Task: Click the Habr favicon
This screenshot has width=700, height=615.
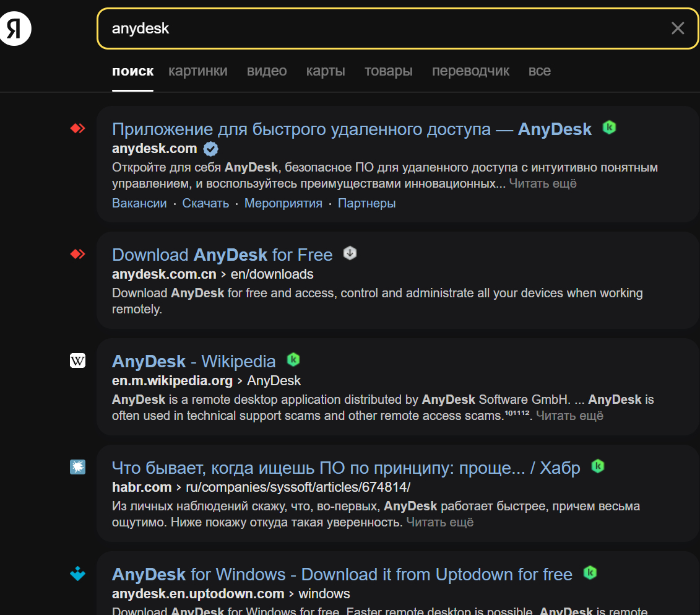Action: 78,467
